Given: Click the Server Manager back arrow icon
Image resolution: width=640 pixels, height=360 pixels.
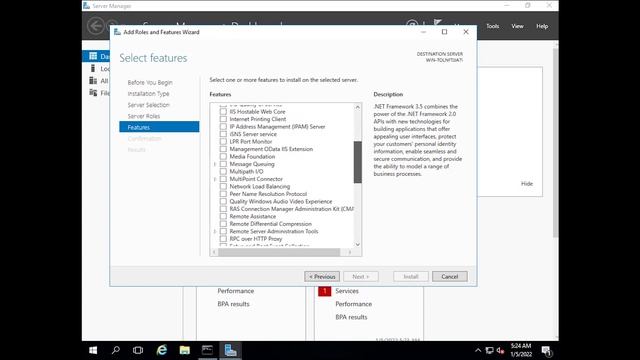Looking at the screenshot, I should pos(96,26).
